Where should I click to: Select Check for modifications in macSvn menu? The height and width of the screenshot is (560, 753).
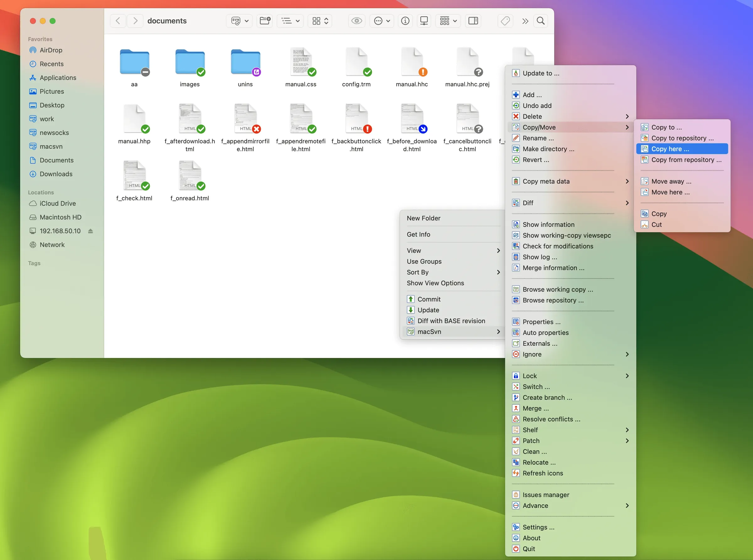(x=557, y=246)
